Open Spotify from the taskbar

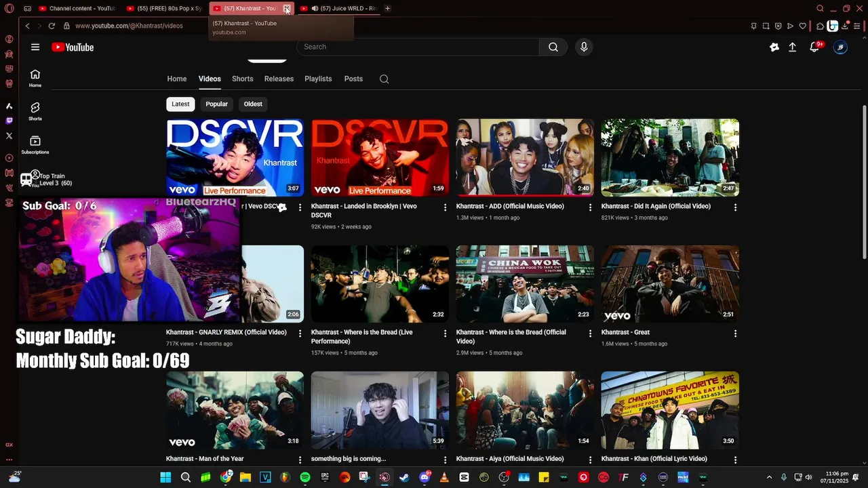(x=305, y=477)
